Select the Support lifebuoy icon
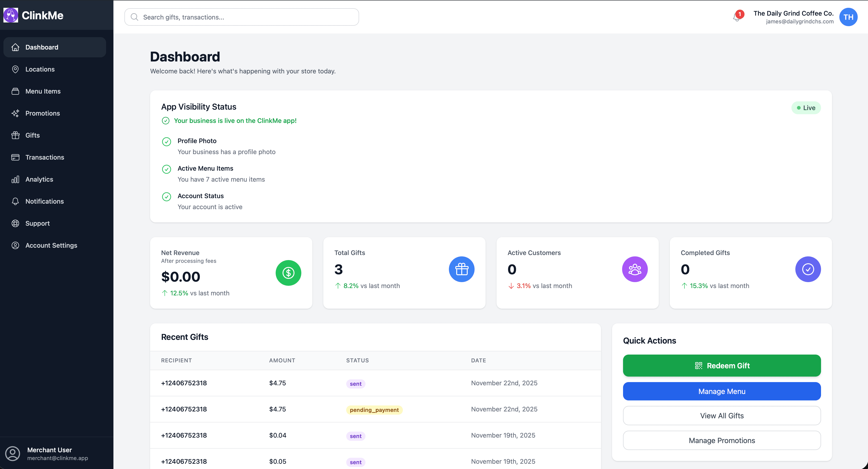Image resolution: width=868 pixels, height=469 pixels. (x=16, y=223)
